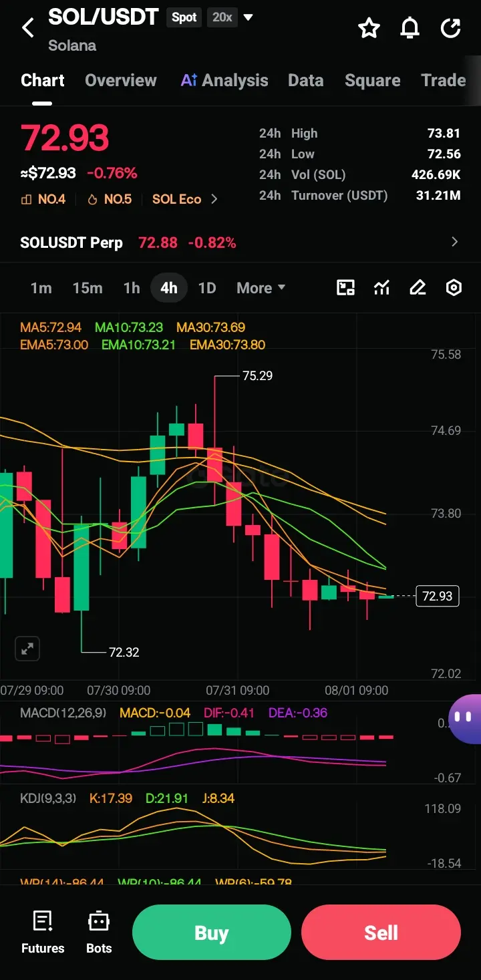481x980 pixels.
Task: Tap the Spot market tag
Action: click(184, 17)
